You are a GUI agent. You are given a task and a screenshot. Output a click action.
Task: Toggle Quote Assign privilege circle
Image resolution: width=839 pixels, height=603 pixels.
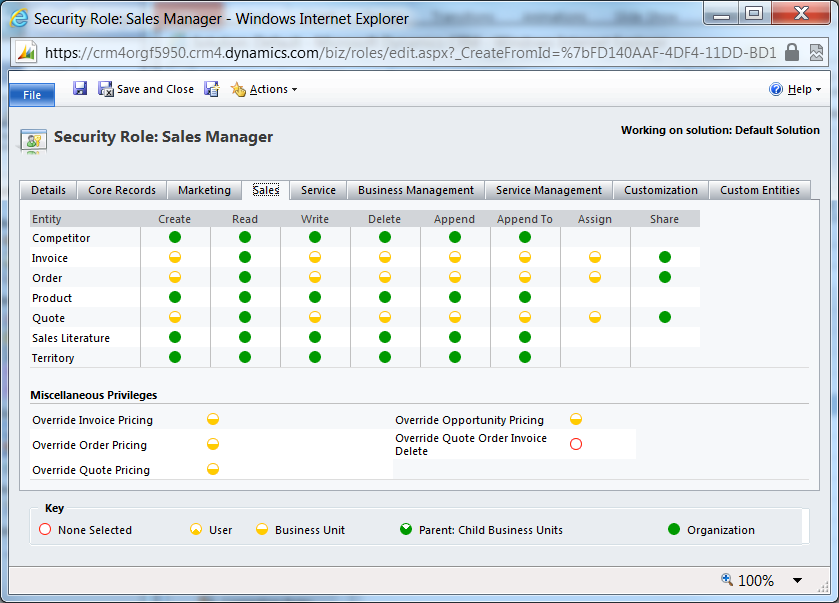click(594, 317)
